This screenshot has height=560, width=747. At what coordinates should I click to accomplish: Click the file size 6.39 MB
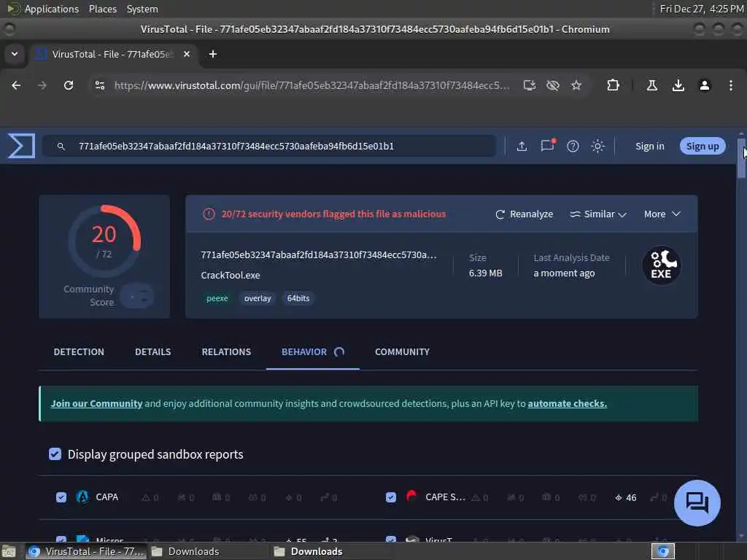pyautogui.click(x=485, y=273)
